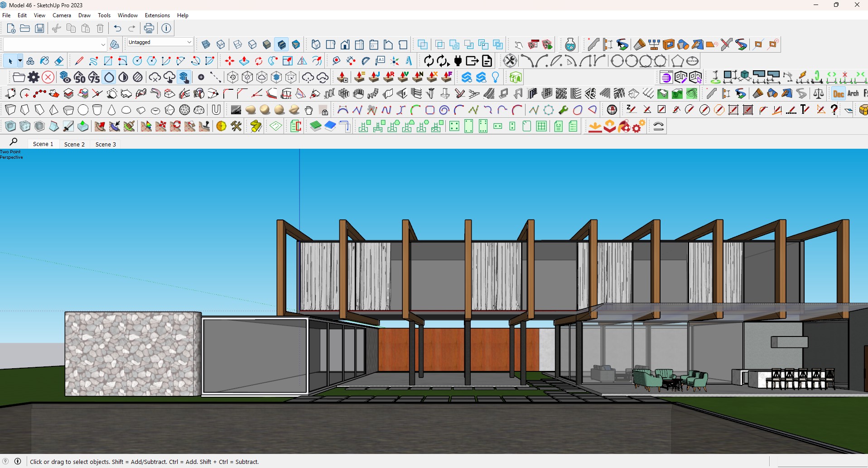Open the Draw menu
This screenshot has height=468, width=868.
[x=84, y=15]
